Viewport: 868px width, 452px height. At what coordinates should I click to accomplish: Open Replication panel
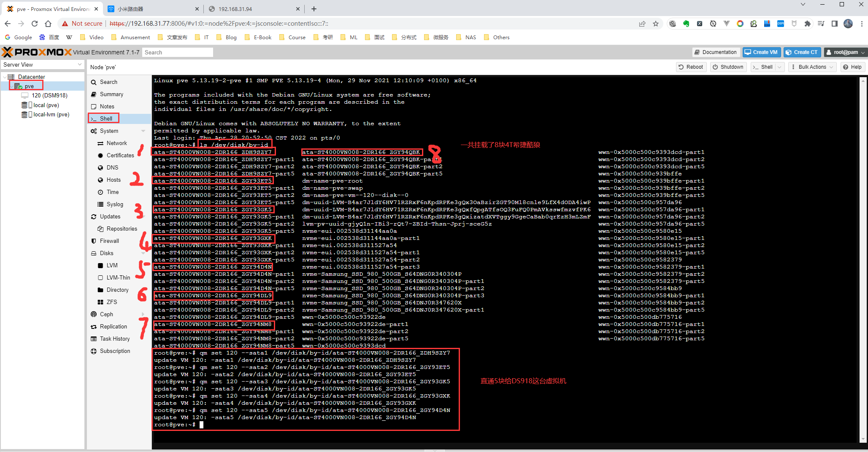pyautogui.click(x=119, y=326)
